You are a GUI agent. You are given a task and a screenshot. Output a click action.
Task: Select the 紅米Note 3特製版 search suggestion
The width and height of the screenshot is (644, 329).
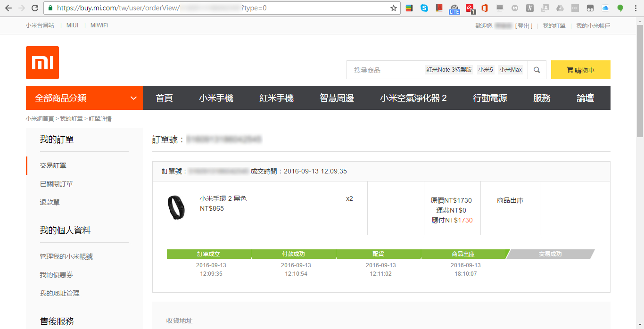point(449,70)
